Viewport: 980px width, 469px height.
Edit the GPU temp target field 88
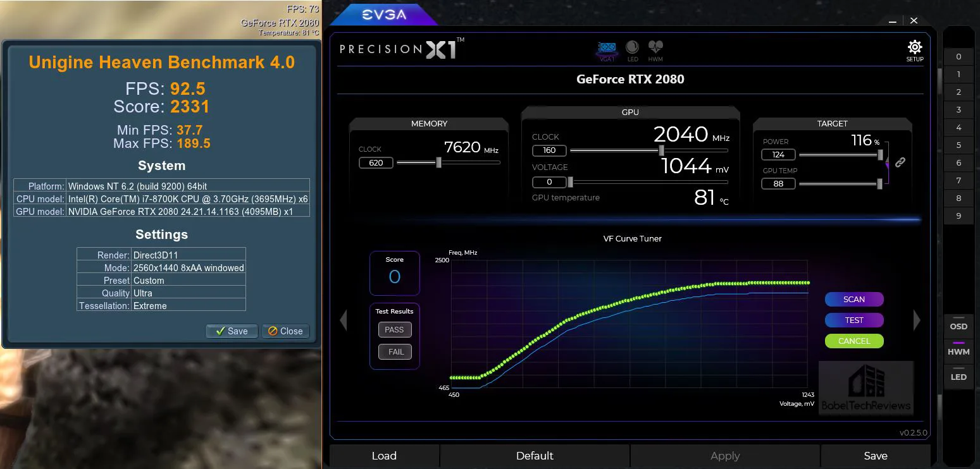778,184
